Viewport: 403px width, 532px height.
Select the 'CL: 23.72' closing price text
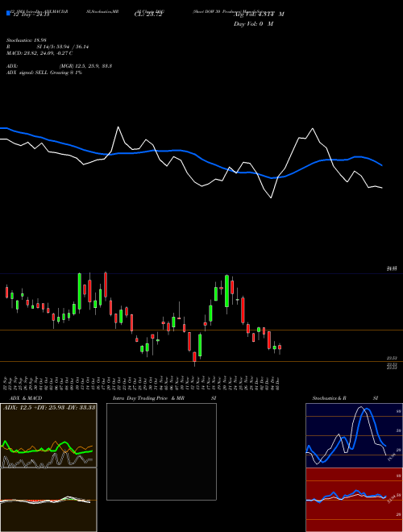click(x=148, y=15)
